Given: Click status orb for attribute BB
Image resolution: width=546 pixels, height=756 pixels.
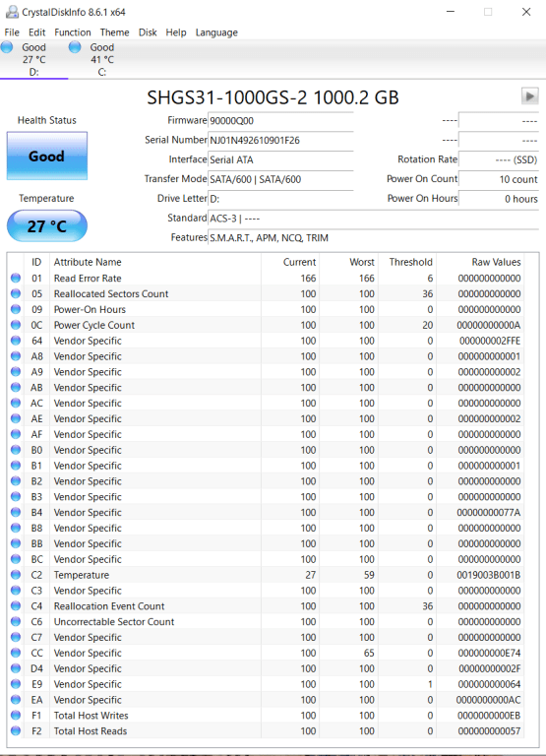Looking at the screenshot, I should [x=16, y=543].
